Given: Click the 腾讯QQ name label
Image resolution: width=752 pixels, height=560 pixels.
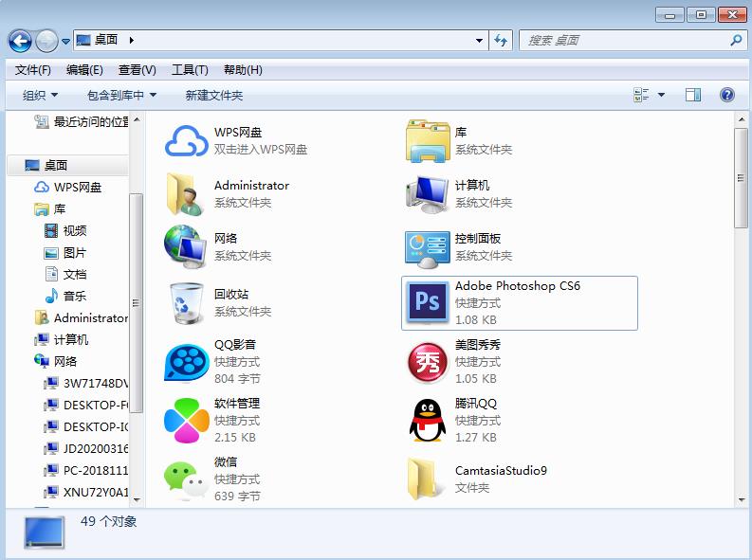Looking at the screenshot, I should tap(476, 404).
